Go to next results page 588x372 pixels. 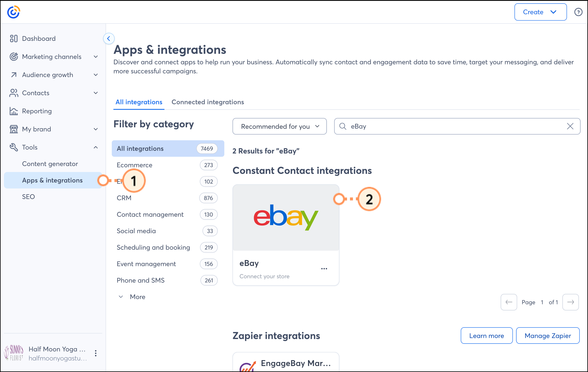571,302
